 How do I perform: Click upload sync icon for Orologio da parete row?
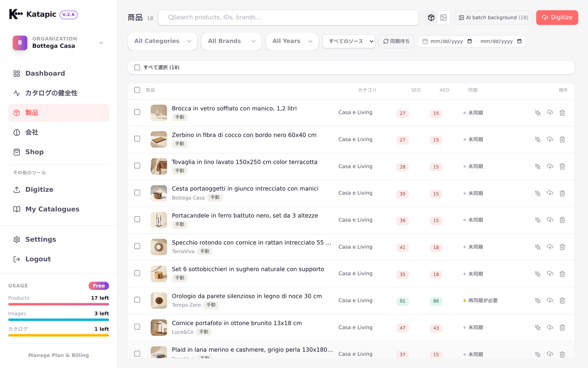550,300
